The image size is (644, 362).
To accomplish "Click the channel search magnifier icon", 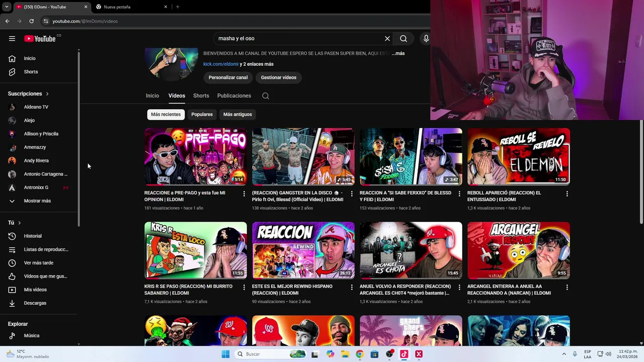I will point(266,96).
